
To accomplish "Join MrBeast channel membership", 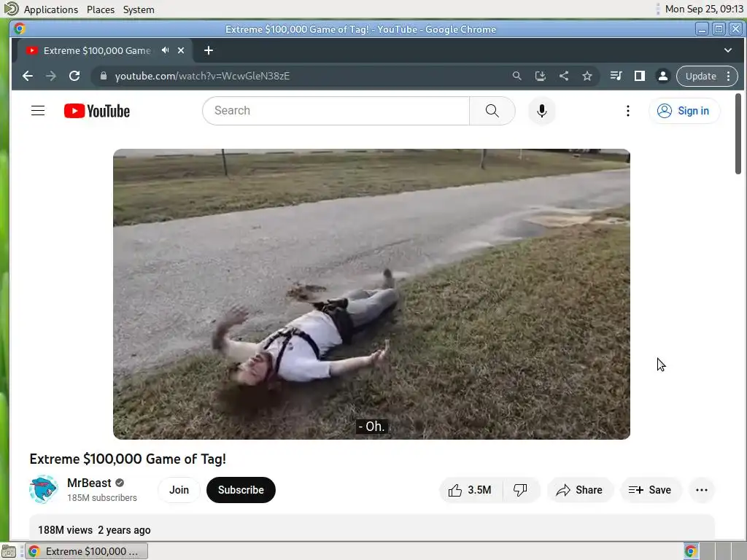I will point(179,490).
